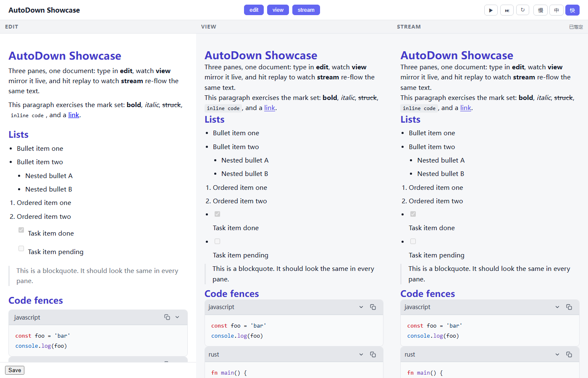Follow the 'link' hyperlink in view pane
Image resolution: width=588 pixels, height=378 pixels.
270,108
